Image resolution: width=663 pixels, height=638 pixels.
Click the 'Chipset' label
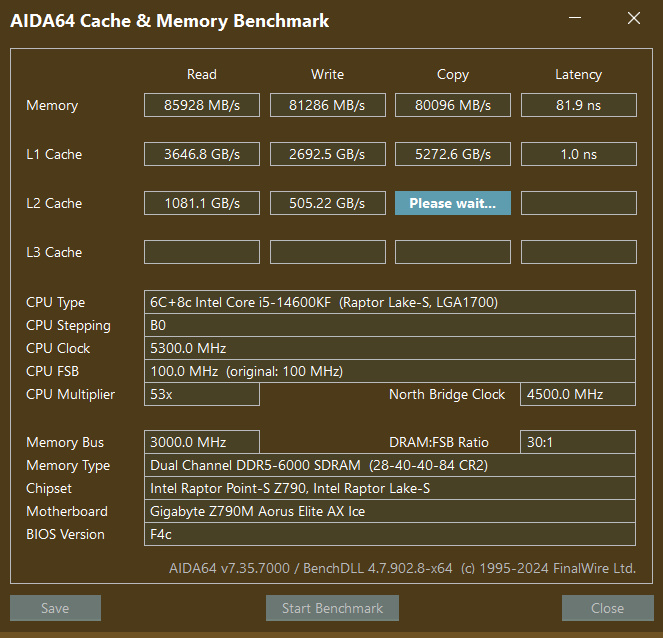49,489
